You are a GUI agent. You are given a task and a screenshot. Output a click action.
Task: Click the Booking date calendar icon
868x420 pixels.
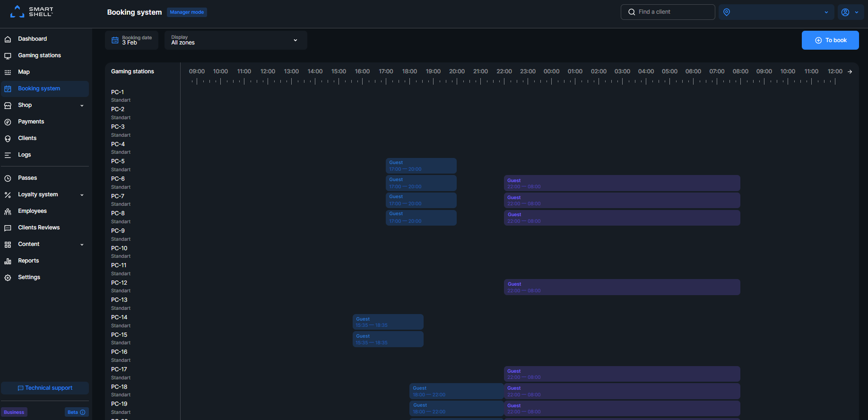pos(115,40)
